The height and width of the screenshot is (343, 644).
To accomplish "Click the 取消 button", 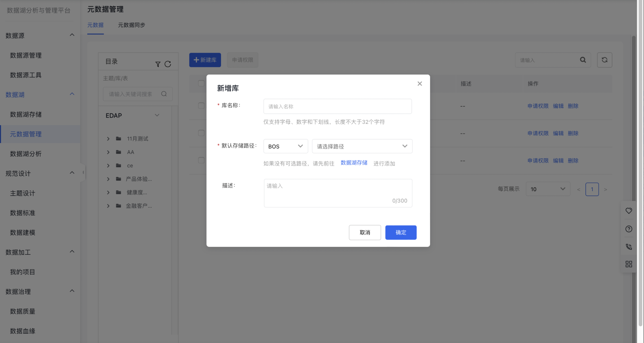I will [x=365, y=232].
